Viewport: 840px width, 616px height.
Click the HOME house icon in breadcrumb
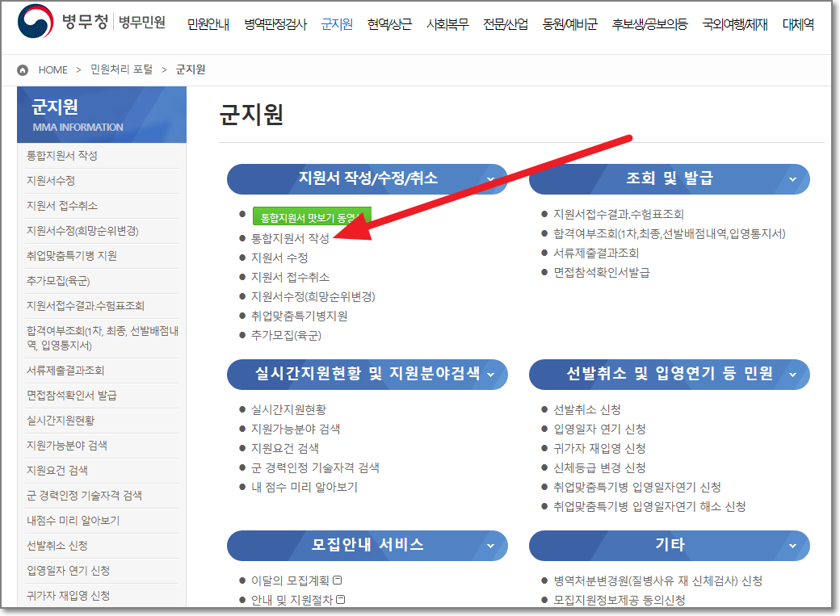21,69
